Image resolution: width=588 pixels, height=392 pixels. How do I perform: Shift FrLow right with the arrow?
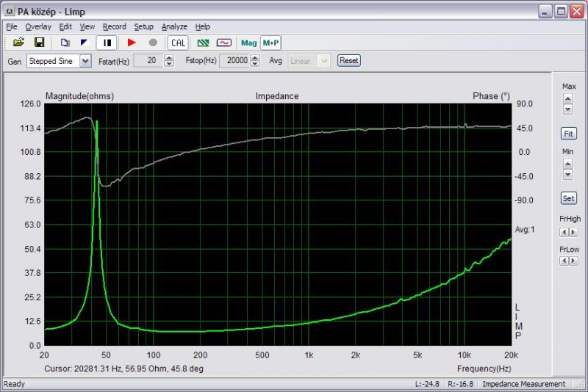click(573, 261)
